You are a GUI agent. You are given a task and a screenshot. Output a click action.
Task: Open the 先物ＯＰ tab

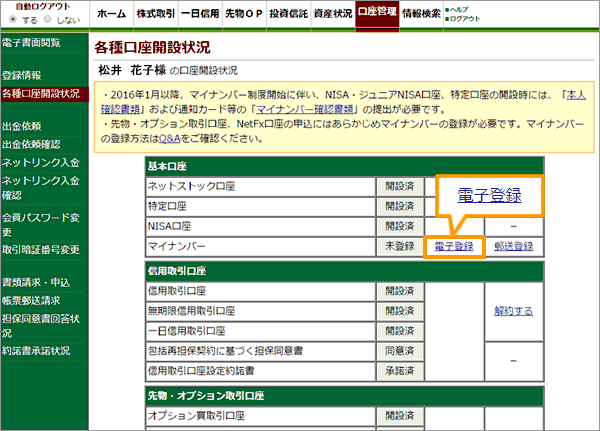point(244,14)
